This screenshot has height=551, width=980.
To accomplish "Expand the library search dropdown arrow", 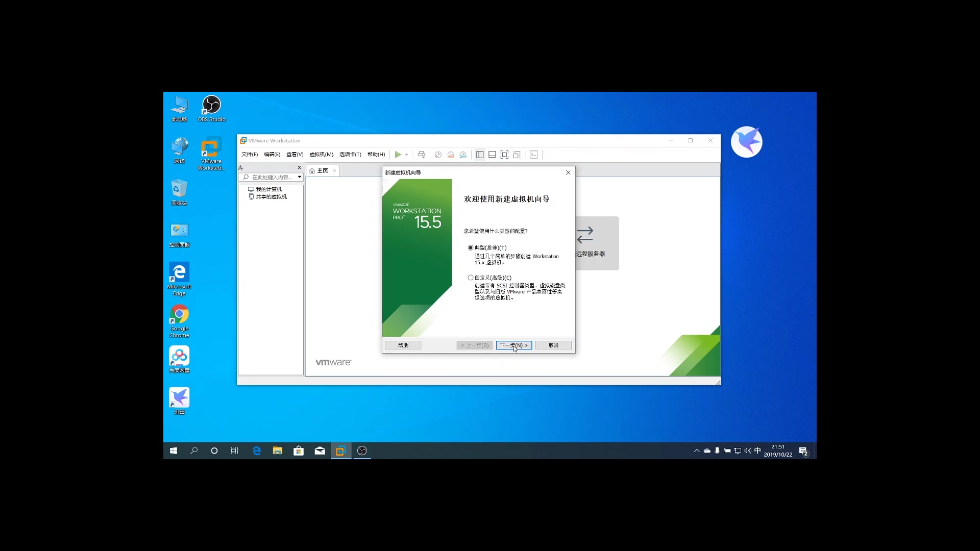I will point(300,177).
